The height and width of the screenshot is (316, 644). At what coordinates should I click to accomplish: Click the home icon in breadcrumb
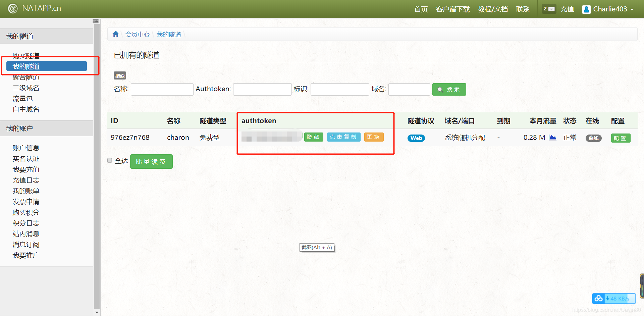click(116, 34)
